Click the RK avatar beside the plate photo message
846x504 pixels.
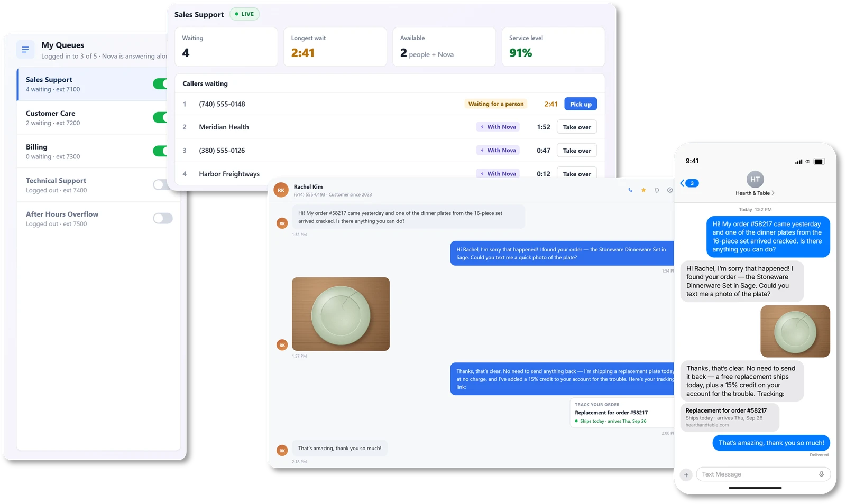click(x=282, y=345)
